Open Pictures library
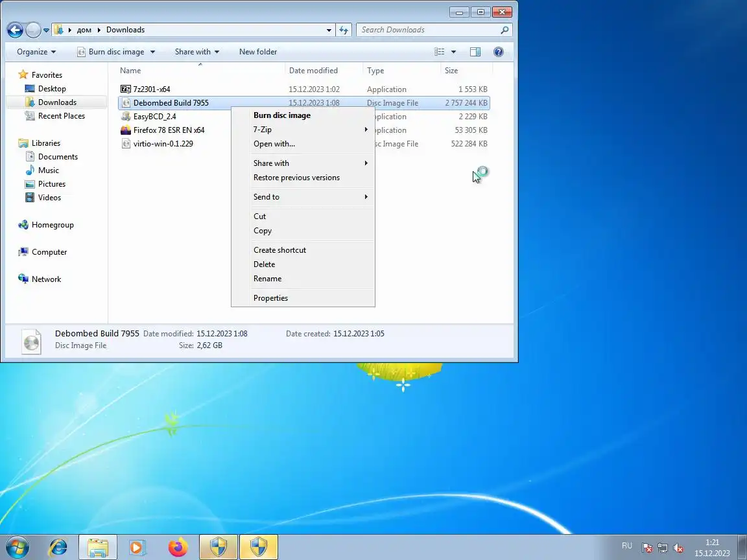Screen dimensions: 747x560 (x=45, y=184)
